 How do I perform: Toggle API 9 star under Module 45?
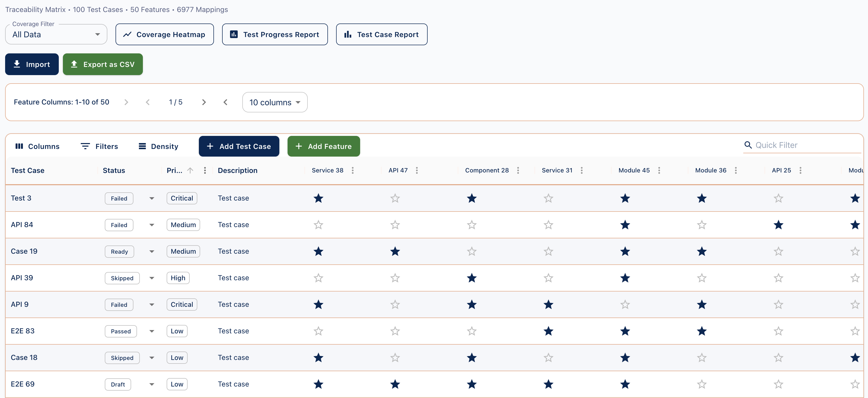click(x=625, y=305)
